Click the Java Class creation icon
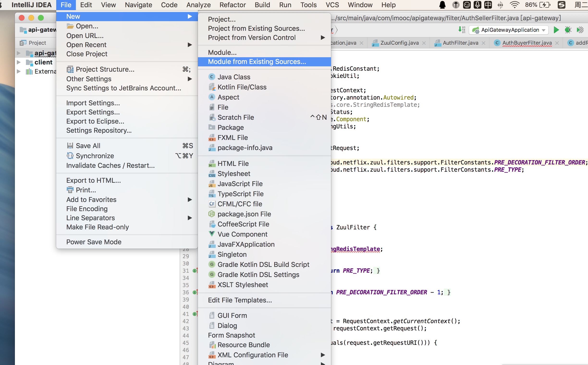 point(212,77)
